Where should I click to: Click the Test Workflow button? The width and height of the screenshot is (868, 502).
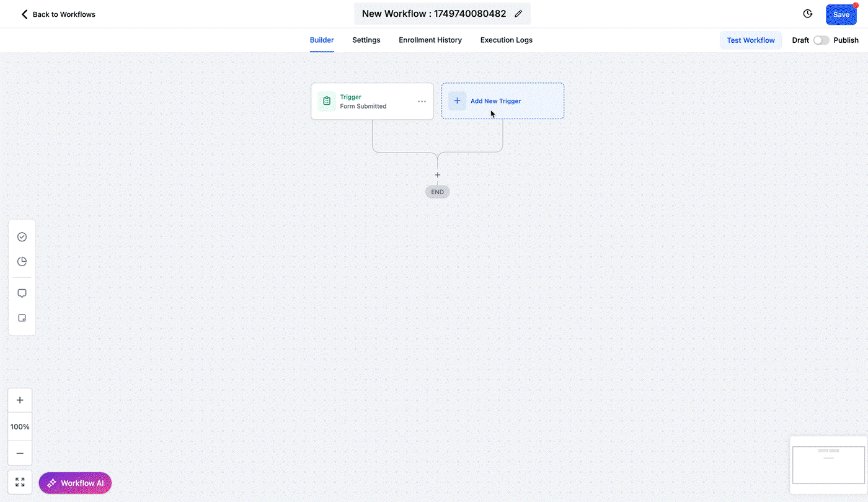point(751,40)
